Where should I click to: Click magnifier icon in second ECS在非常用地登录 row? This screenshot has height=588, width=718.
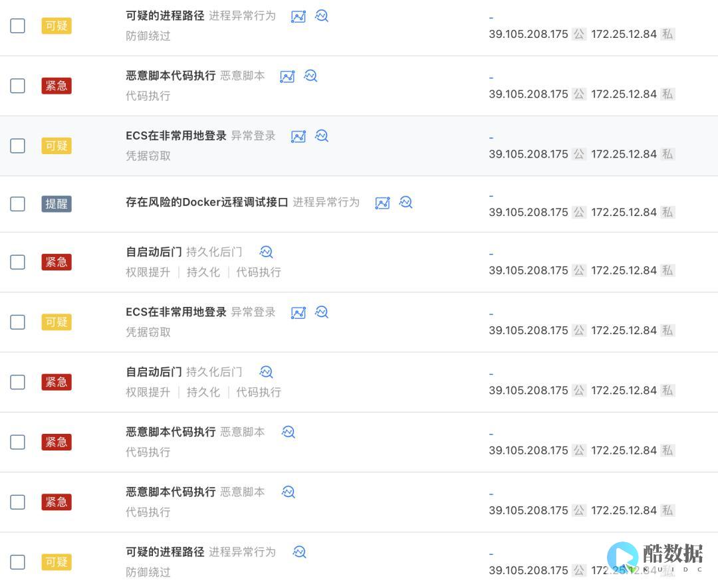pos(322,312)
